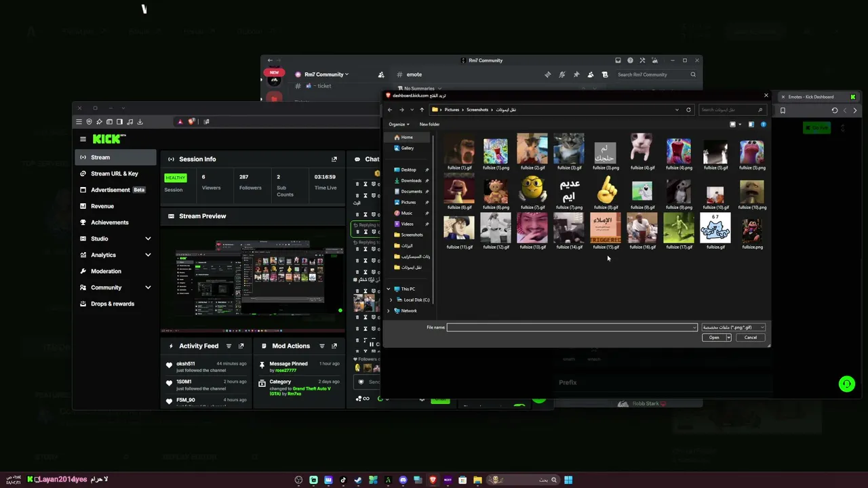The width and height of the screenshot is (868, 488).
Task: Open Steam from the taskbar
Action: pos(358,480)
